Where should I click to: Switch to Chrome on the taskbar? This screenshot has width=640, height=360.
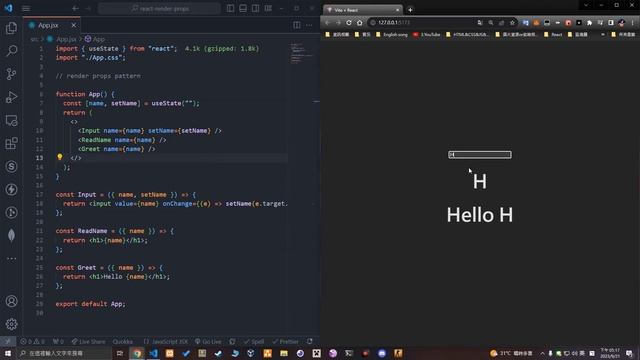pyautogui.click(x=137, y=353)
